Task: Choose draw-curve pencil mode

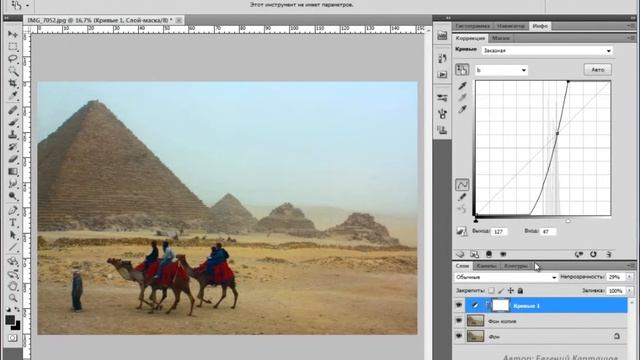Action: click(462, 197)
